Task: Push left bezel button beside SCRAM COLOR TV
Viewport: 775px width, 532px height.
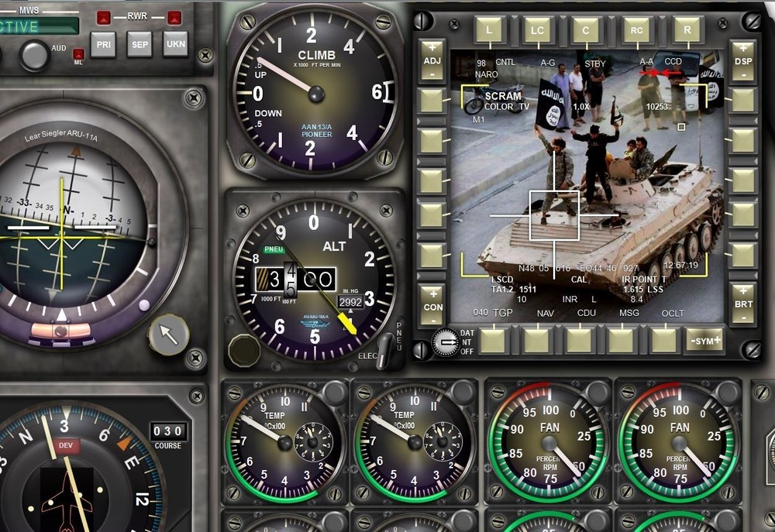Action: coord(432,101)
